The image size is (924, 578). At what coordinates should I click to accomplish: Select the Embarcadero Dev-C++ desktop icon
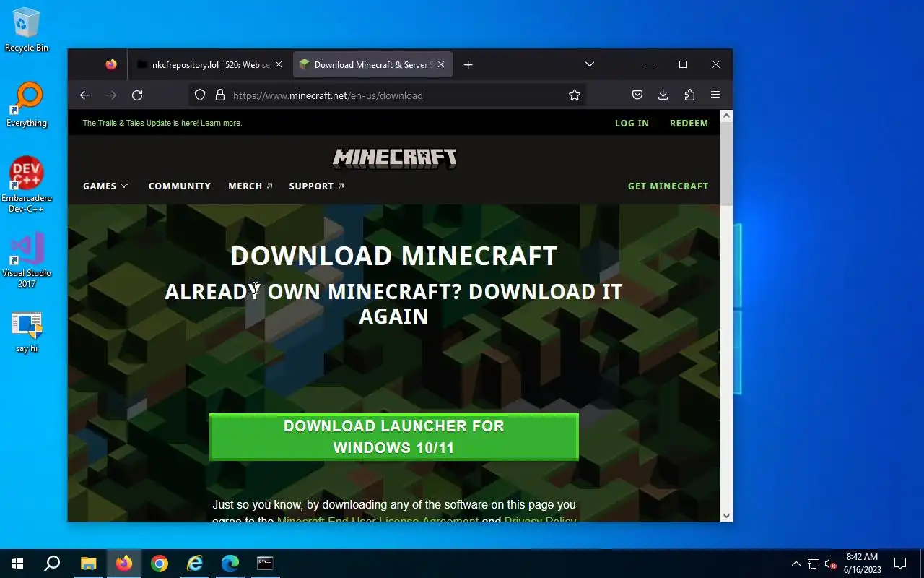[27, 185]
